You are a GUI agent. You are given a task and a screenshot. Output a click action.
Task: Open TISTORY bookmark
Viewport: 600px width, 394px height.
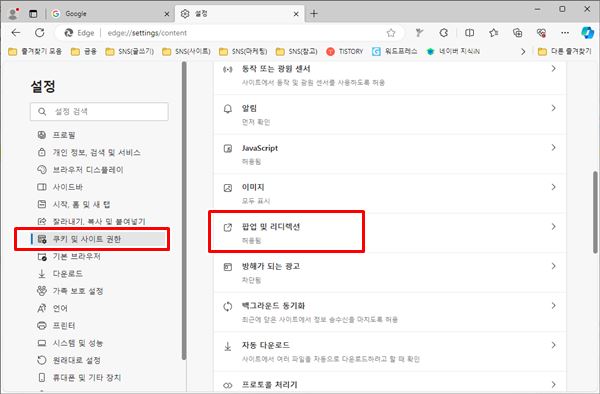[345, 52]
